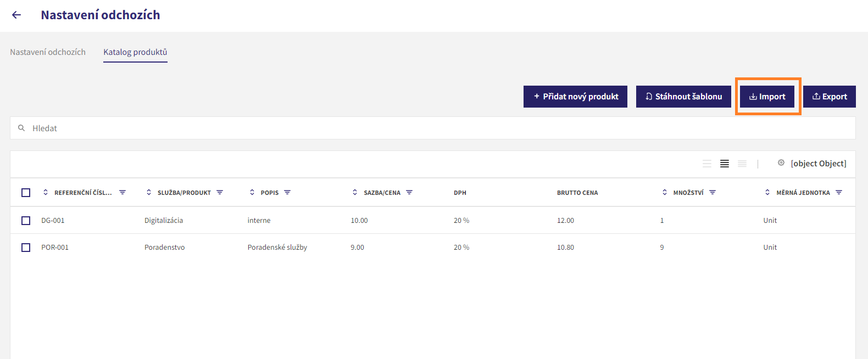The width and height of the screenshot is (868, 359).
Task: Select the compact row density icon
Action: [x=742, y=164]
